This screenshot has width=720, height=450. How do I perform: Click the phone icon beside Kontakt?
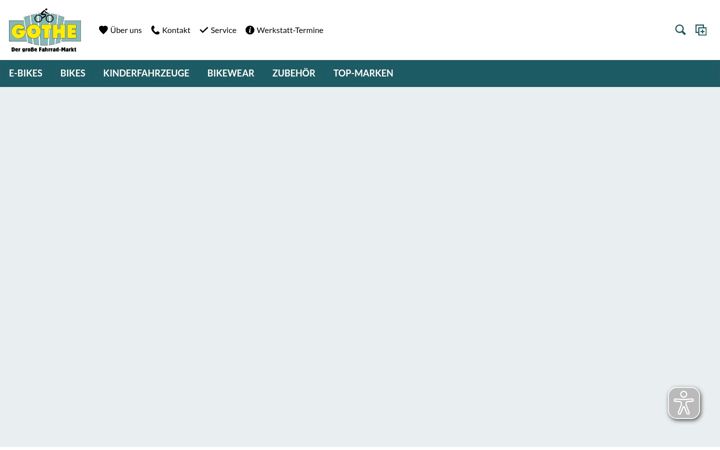point(155,30)
